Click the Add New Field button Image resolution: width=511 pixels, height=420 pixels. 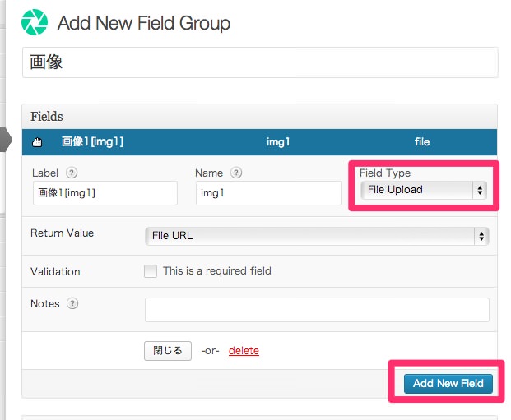[x=448, y=384]
